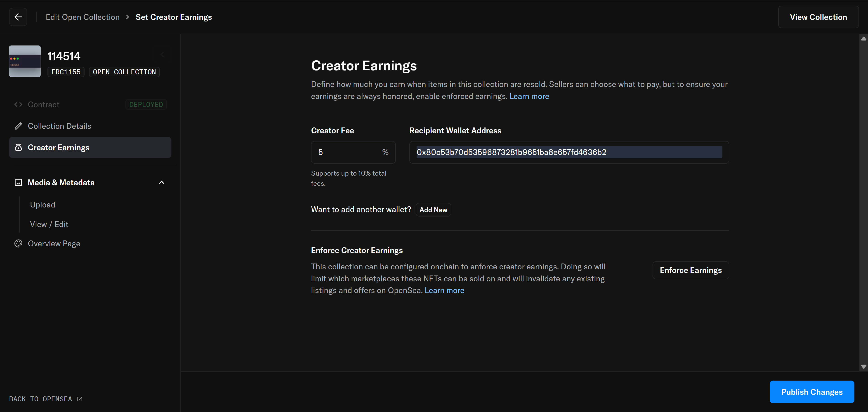Click the View Collection button
This screenshot has height=412, width=868.
(x=818, y=17)
